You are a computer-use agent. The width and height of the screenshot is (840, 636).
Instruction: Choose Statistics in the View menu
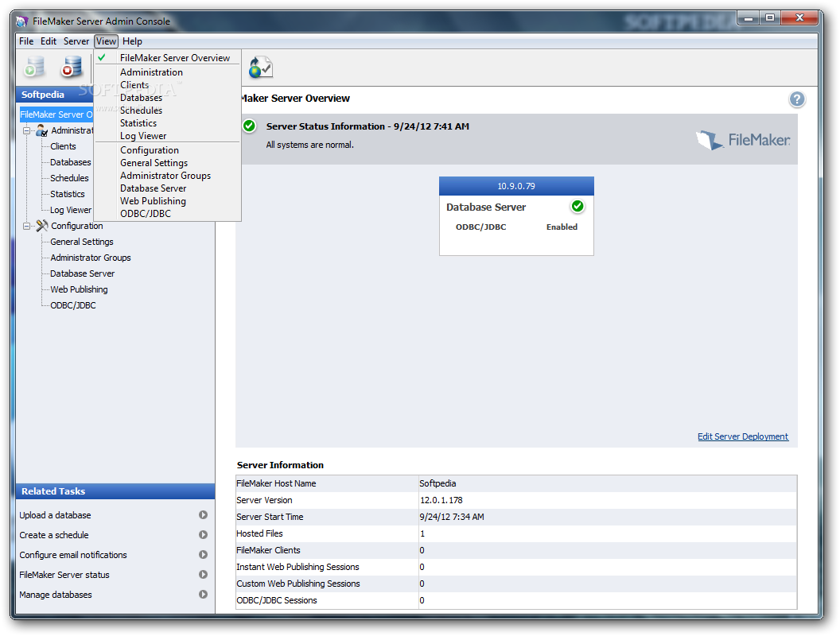click(168, 123)
